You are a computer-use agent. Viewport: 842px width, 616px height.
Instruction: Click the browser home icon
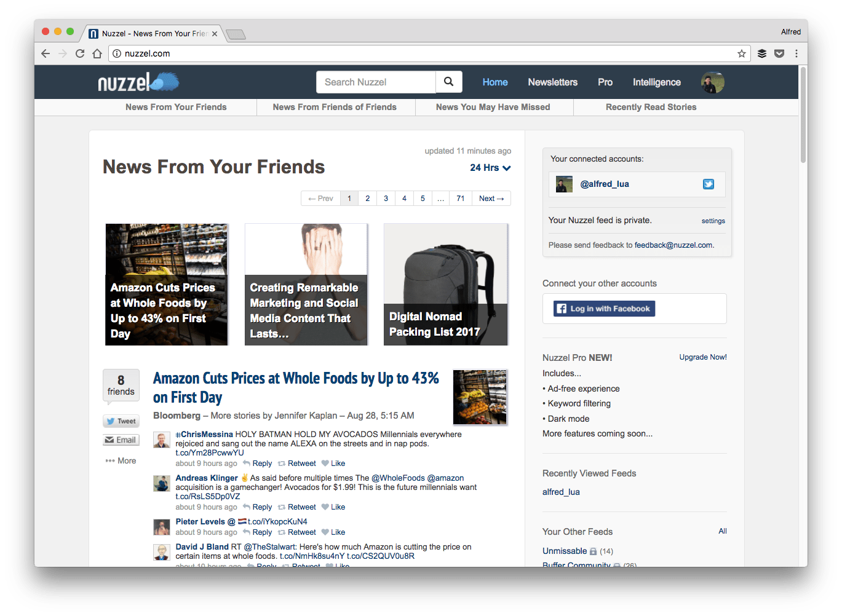(97, 53)
